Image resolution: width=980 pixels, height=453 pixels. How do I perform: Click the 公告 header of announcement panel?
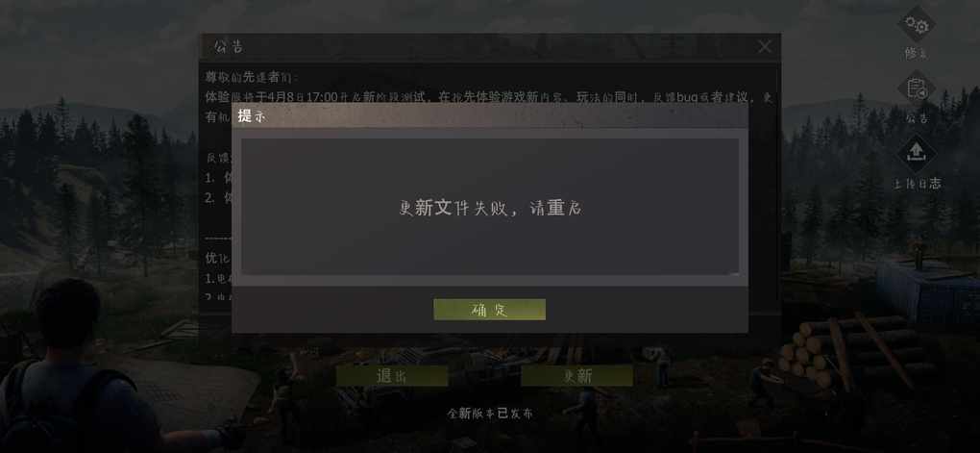click(x=229, y=47)
